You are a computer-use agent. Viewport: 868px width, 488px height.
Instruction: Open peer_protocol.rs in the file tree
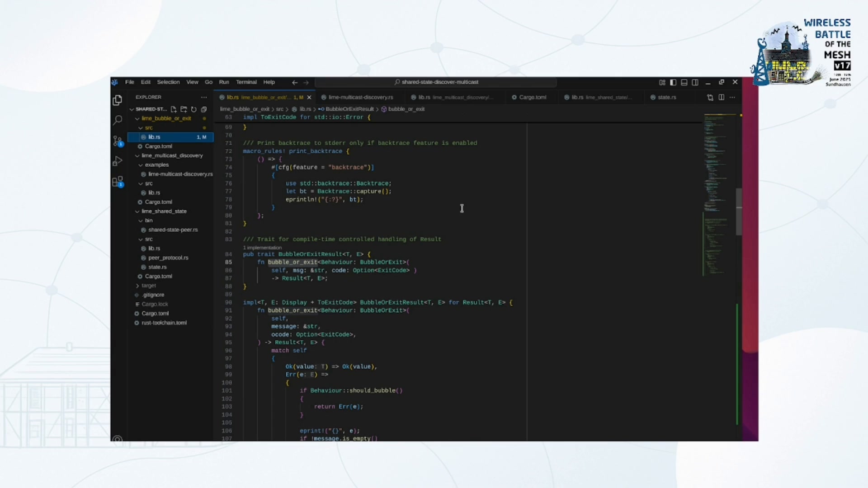click(x=168, y=258)
